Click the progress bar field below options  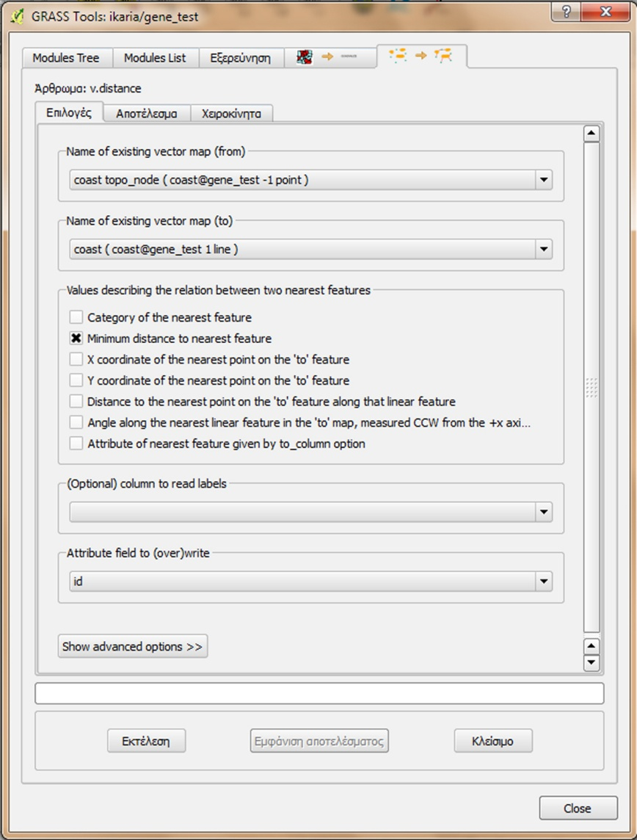pyautogui.click(x=319, y=693)
